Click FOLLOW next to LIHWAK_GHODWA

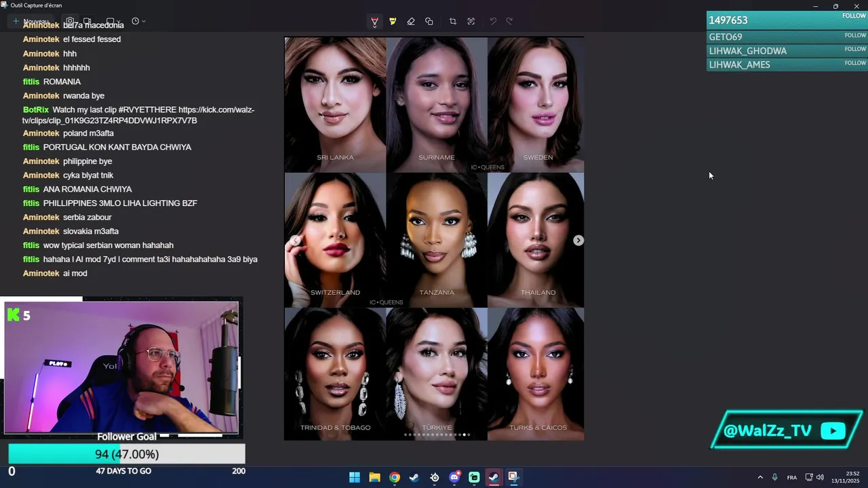tap(855, 49)
